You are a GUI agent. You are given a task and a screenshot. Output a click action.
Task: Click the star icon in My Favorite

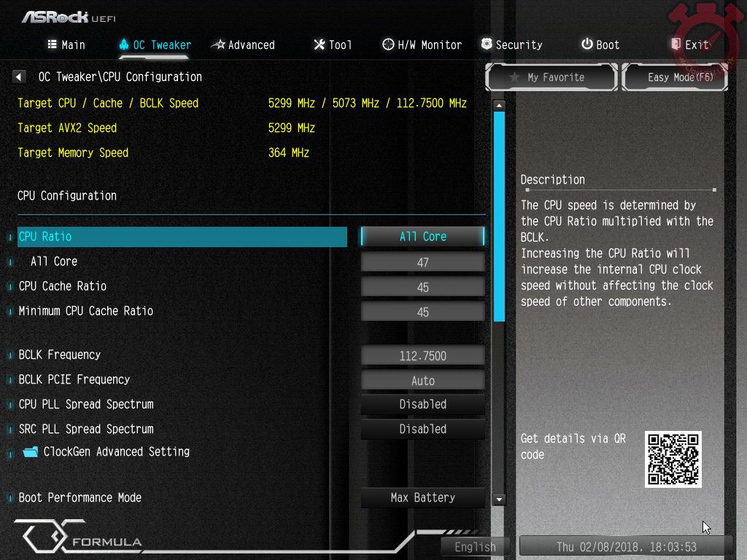click(514, 77)
